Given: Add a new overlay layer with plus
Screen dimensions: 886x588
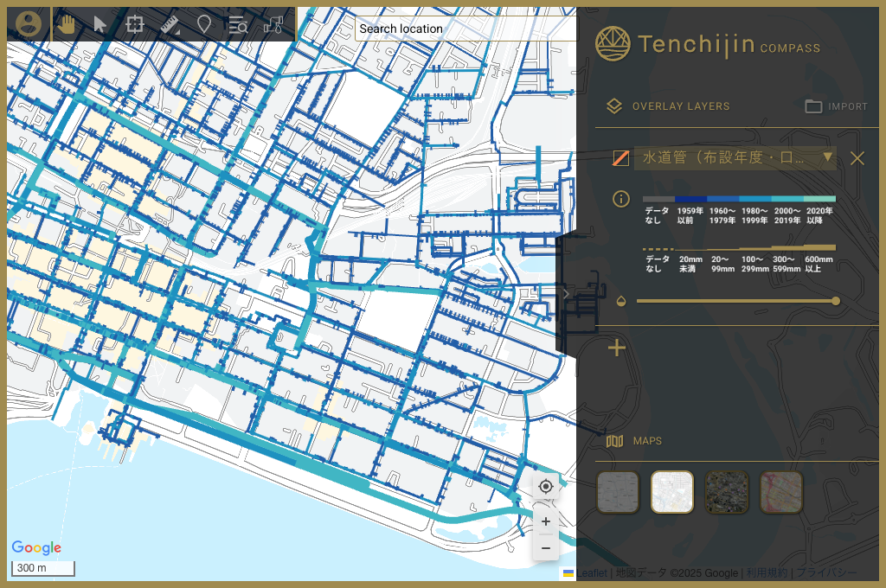Looking at the screenshot, I should click(617, 348).
